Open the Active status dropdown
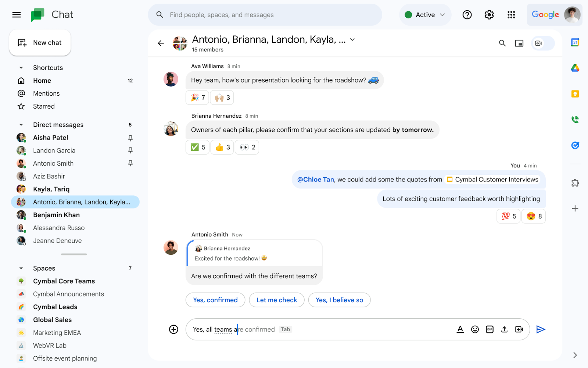588x368 pixels. (x=425, y=15)
